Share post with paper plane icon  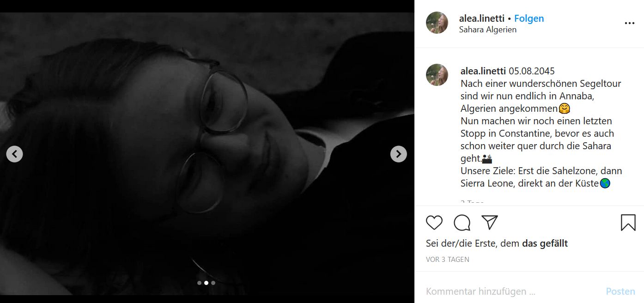click(489, 222)
